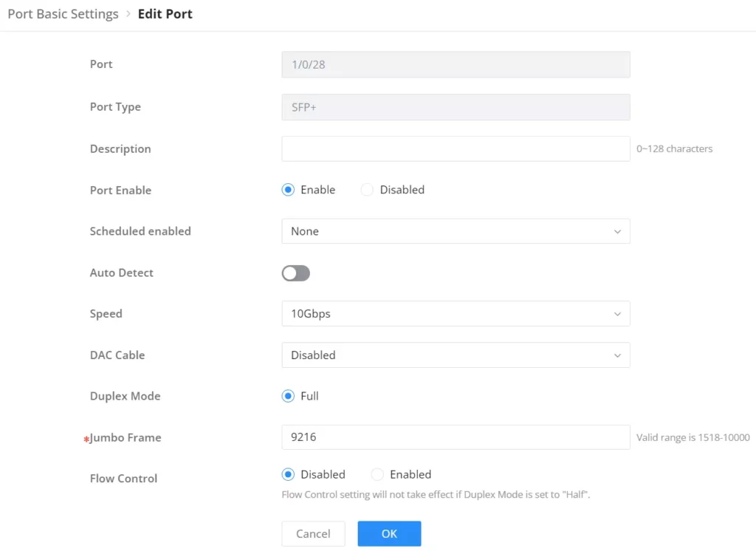Viewport: 756px width, 551px height.
Task: Click the Duplex Mode label
Action: pyautogui.click(x=125, y=396)
